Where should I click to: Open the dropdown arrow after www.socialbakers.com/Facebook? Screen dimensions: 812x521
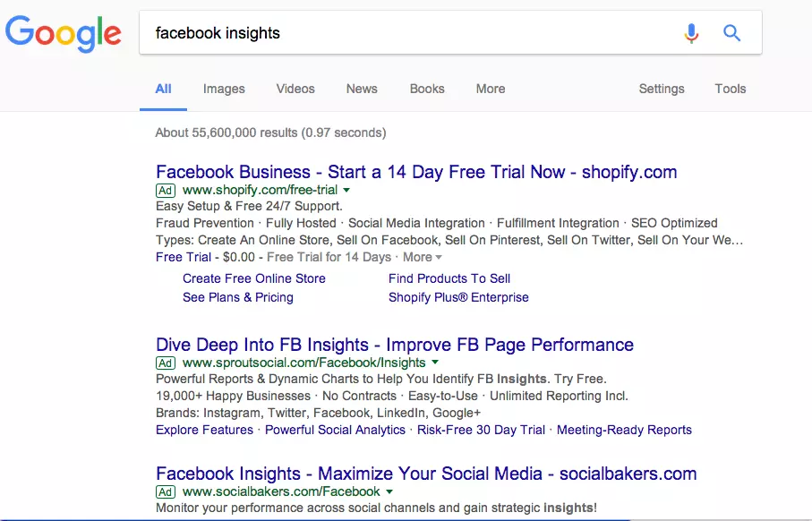(x=389, y=491)
